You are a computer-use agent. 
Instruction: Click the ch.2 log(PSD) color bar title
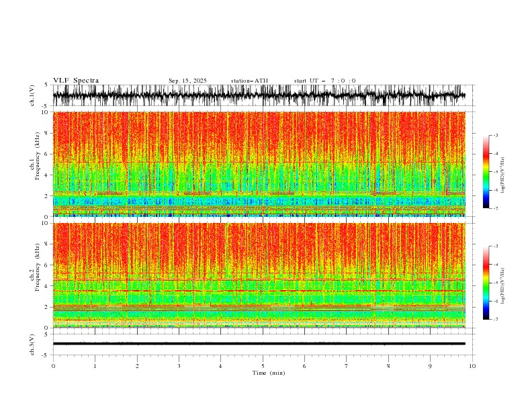(x=503, y=285)
